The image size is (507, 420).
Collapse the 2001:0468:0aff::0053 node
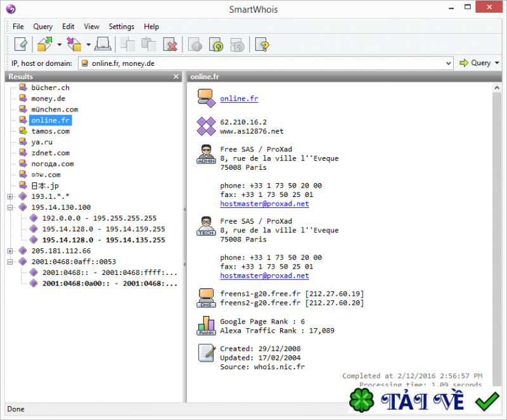tap(10, 262)
